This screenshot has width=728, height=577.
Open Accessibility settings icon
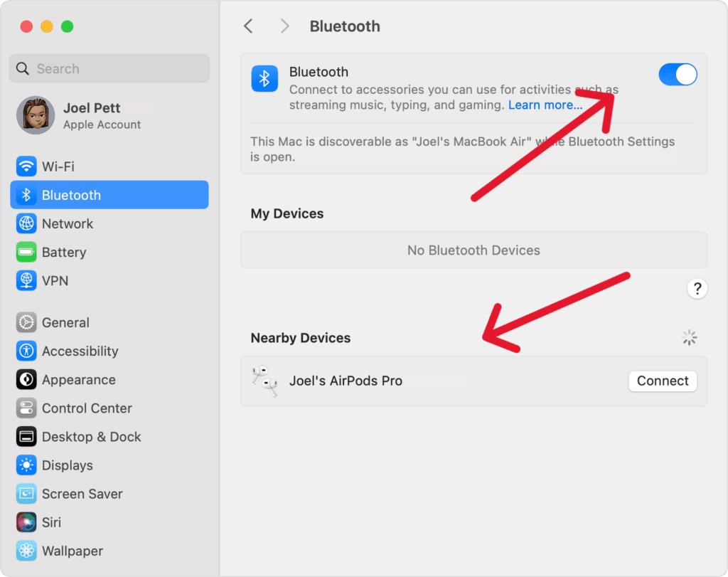[26, 351]
